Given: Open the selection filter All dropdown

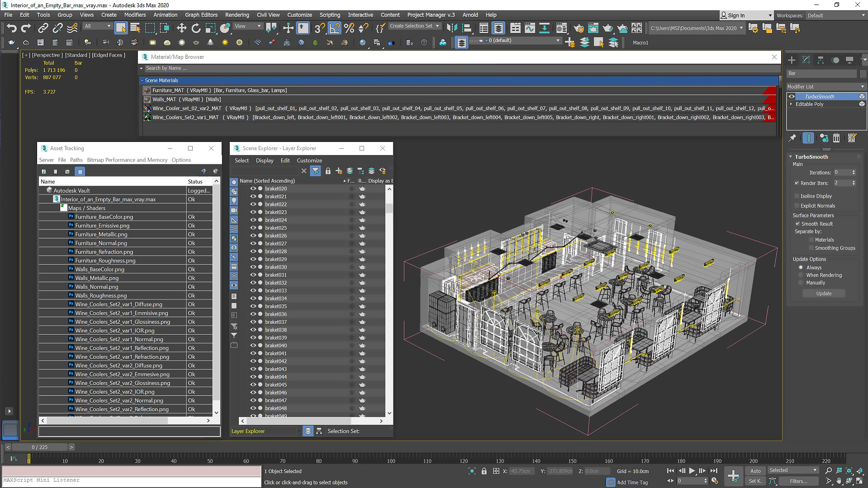Looking at the screenshot, I should pos(98,26).
